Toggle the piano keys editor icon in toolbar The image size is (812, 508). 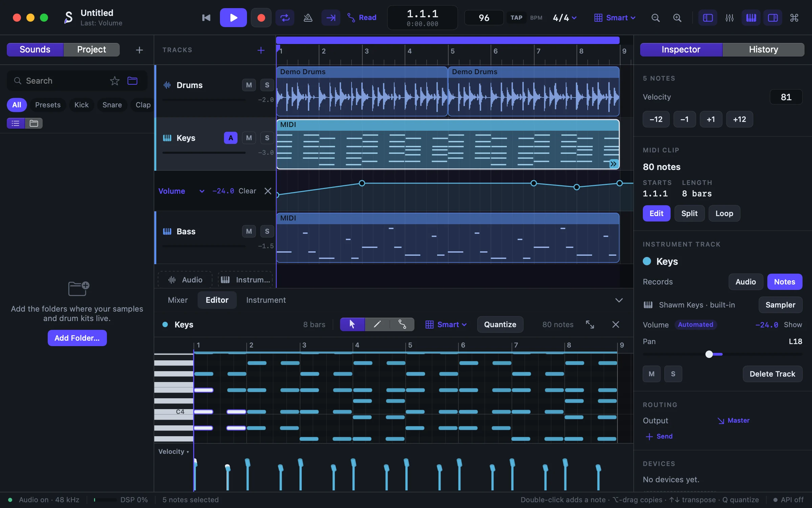point(751,18)
